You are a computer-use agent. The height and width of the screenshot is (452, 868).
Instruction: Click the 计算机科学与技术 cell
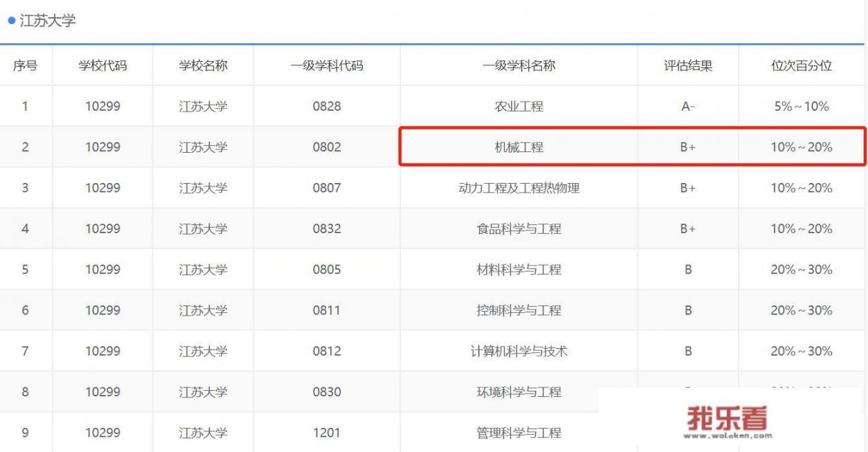coord(519,351)
